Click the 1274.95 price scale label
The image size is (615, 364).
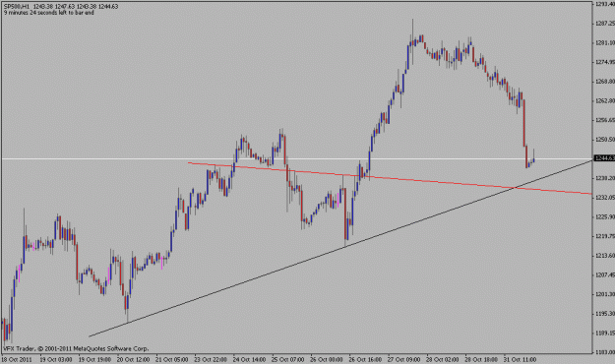[605, 62]
